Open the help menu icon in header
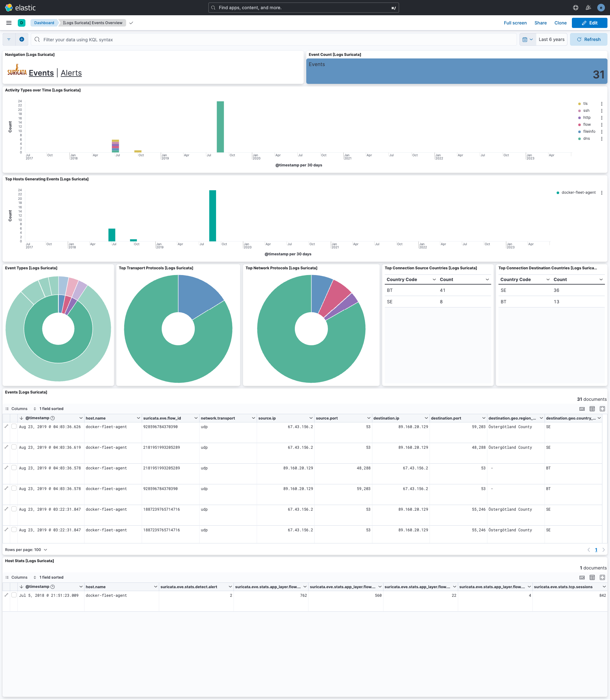610x700 pixels. coord(576,8)
